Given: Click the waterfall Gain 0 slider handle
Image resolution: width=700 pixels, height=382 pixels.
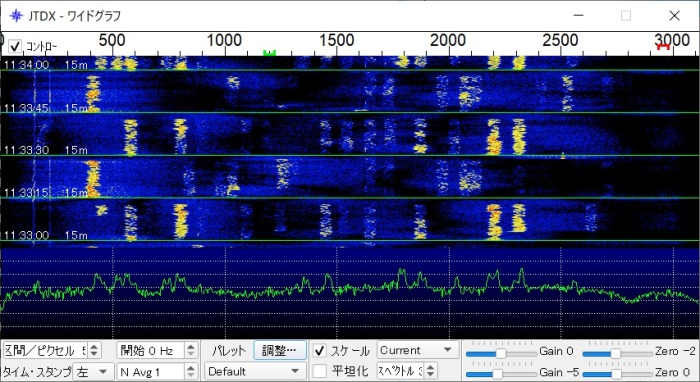Looking at the screenshot, I should [x=501, y=354].
